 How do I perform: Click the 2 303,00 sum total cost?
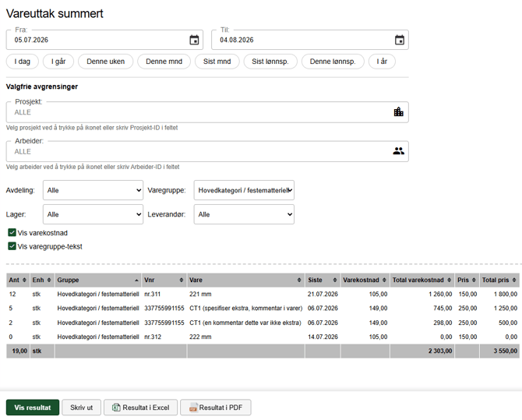click(440, 351)
